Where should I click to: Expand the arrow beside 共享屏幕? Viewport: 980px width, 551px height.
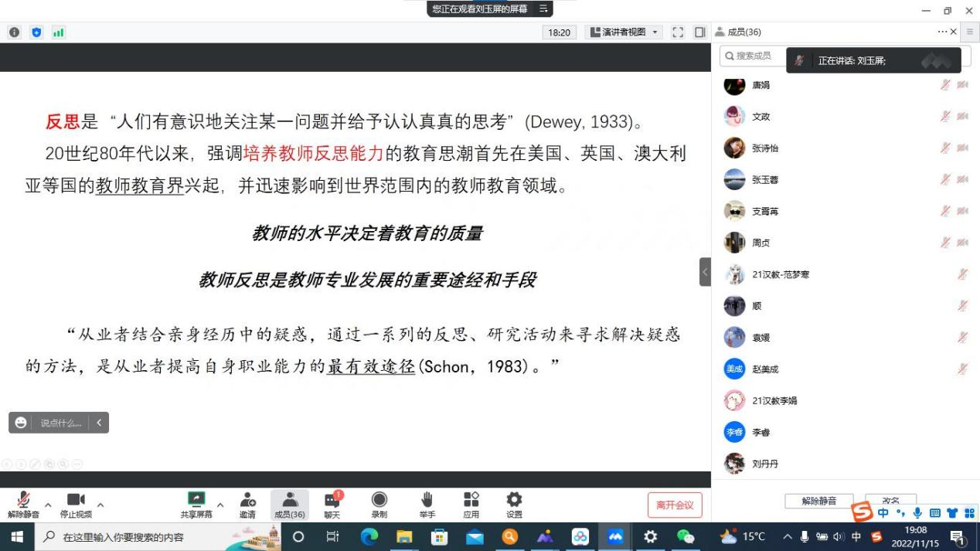coord(220,505)
